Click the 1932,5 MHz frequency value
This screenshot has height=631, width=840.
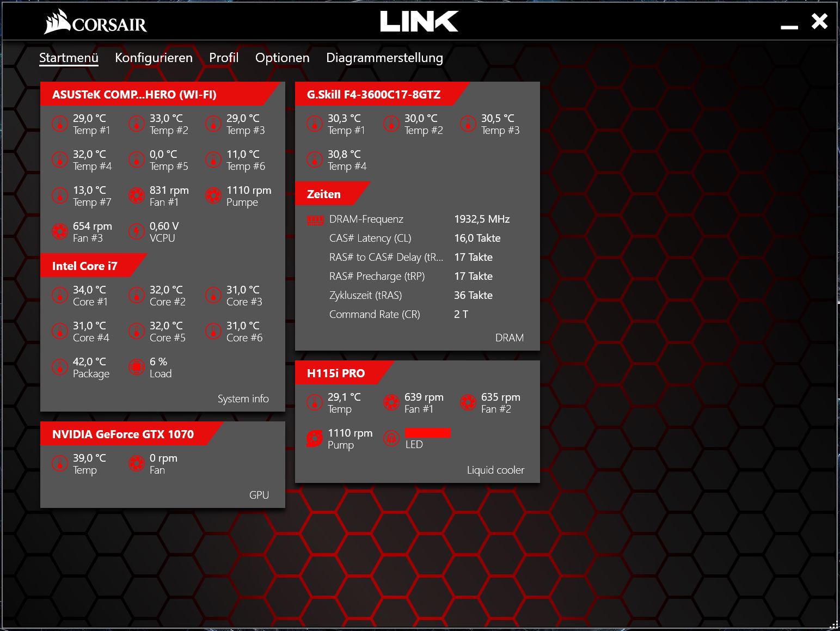[482, 219]
